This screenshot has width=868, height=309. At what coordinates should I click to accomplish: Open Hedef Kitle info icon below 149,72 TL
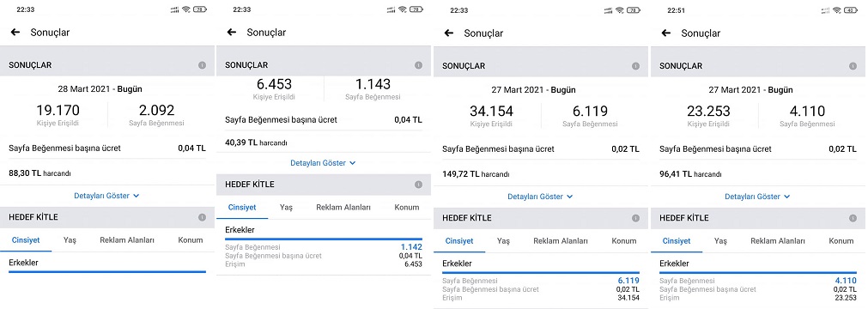click(x=635, y=218)
